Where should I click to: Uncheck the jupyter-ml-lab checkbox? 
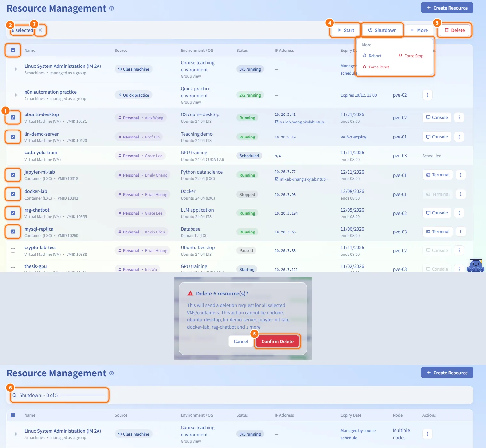(13, 175)
